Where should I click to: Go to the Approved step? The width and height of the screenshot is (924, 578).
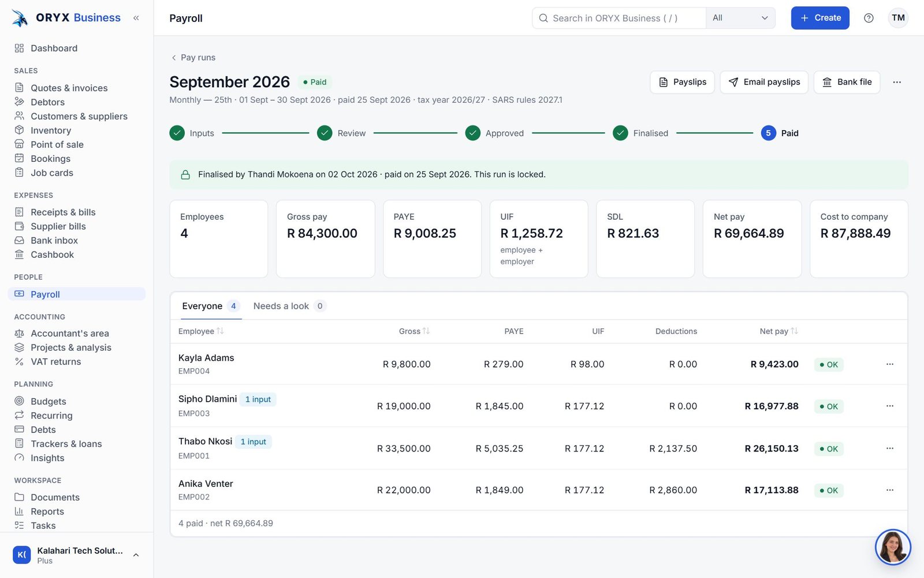click(494, 133)
